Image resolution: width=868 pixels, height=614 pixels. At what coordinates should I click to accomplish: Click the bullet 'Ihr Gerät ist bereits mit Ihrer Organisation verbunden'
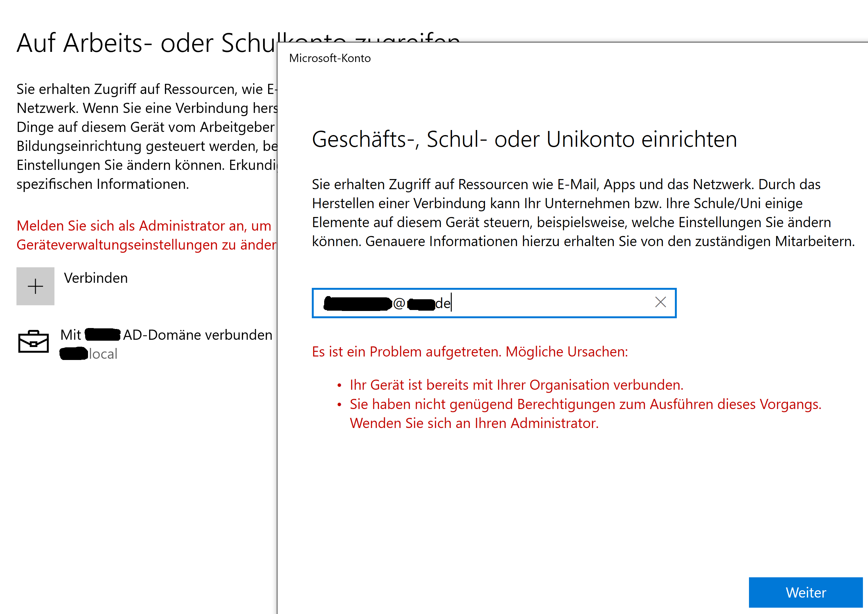[516, 385]
